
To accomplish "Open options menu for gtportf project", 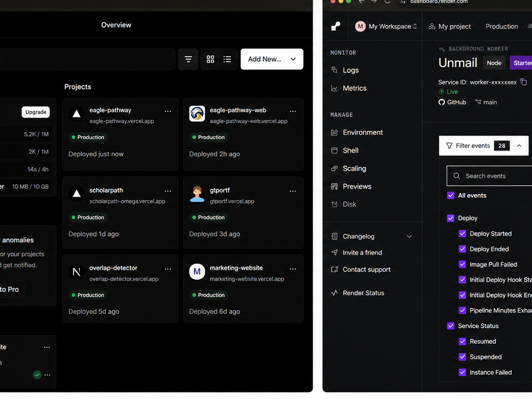I will pyautogui.click(x=293, y=192).
